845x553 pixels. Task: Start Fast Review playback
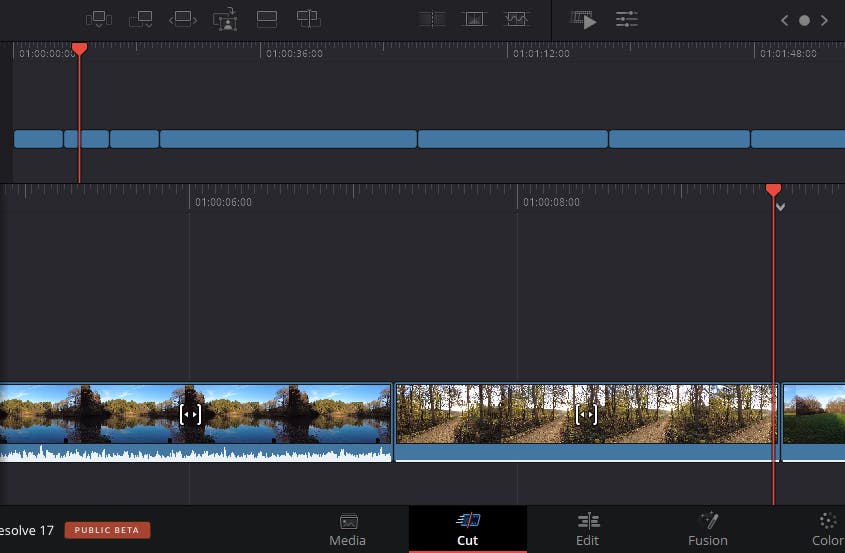pyautogui.click(x=584, y=20)
